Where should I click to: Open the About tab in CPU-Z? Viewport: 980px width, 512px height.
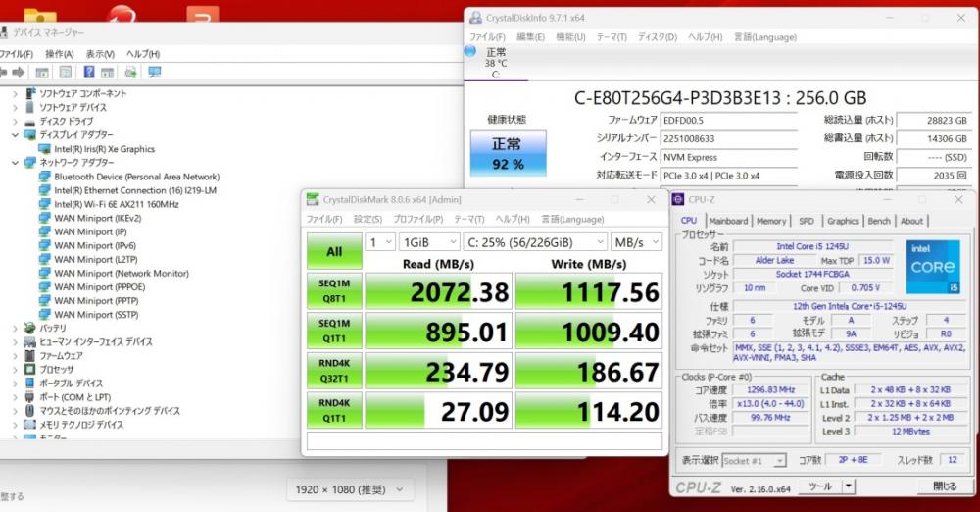911,221
